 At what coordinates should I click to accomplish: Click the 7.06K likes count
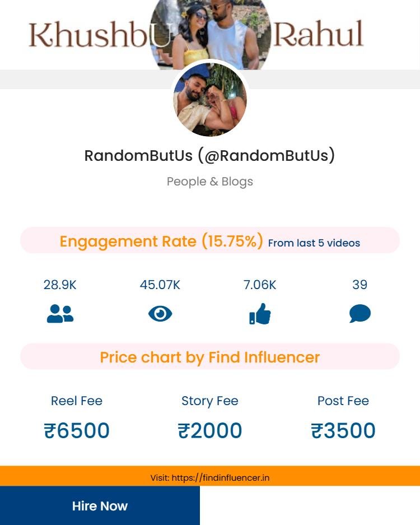[260, 285]
